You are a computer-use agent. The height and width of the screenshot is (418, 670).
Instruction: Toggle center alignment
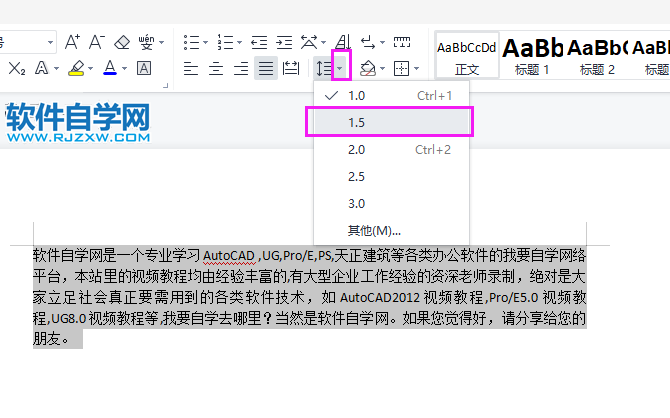pyautogui.click(x=216, y=68)
